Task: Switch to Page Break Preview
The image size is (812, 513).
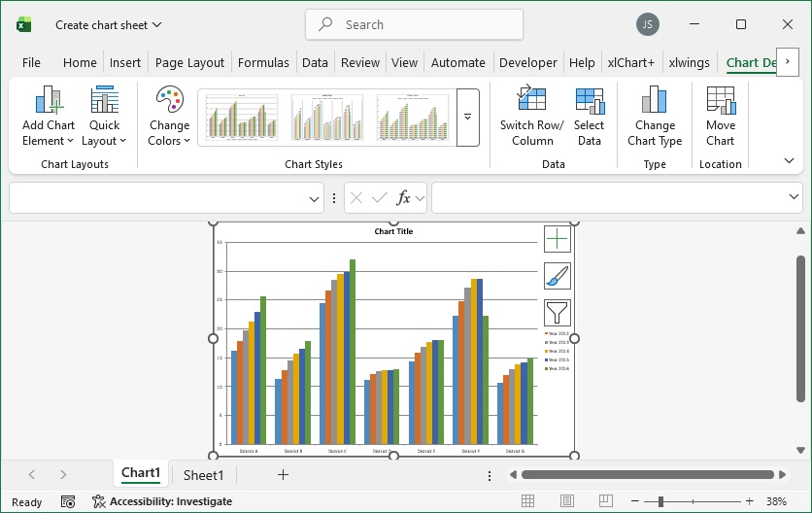Action: point(605,501)
